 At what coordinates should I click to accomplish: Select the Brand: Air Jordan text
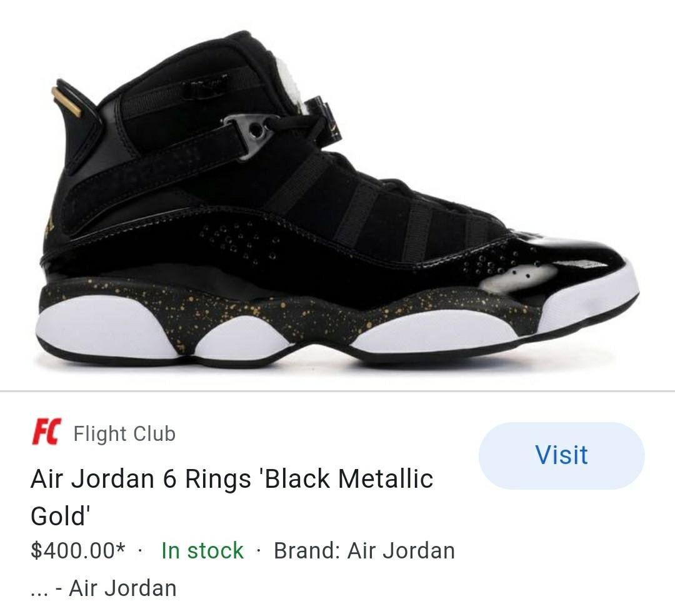(x=364, y=550)
